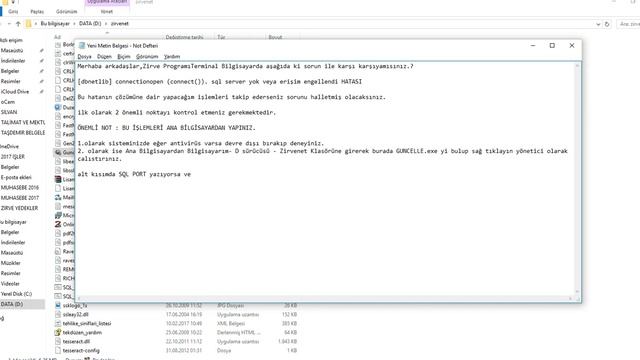This screenshot has height=360, width=640.
Task: Open the Yardım menu in Not Defteri
Action: pyautogui.click(x=172, y=56)
